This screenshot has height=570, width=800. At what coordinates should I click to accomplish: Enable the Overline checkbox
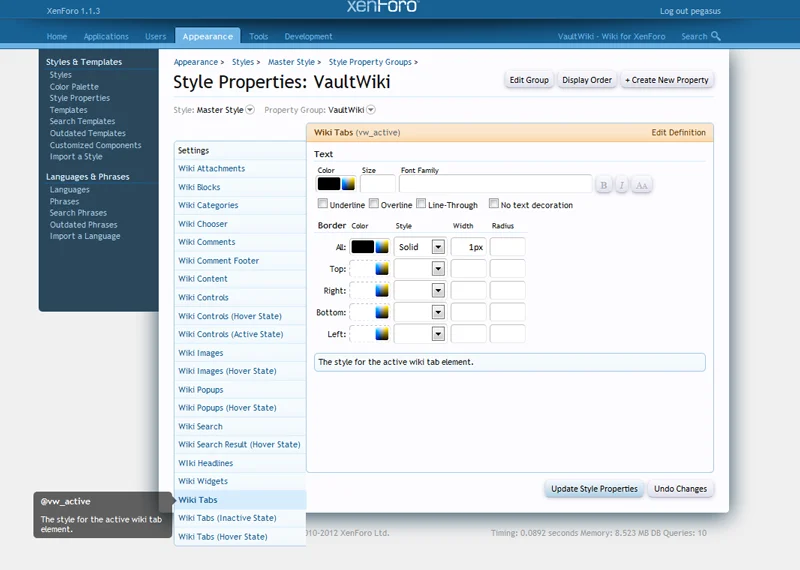coord(374,204)
